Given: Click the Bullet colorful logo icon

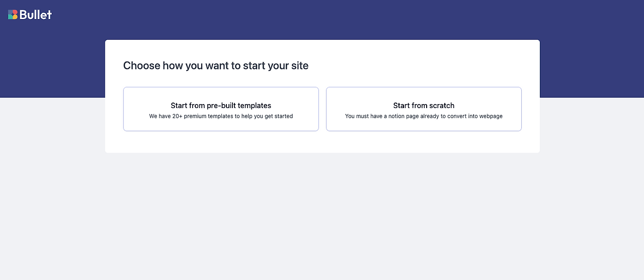Looking at the screenshot, I should pyautogui.click(x=13, y=15).
